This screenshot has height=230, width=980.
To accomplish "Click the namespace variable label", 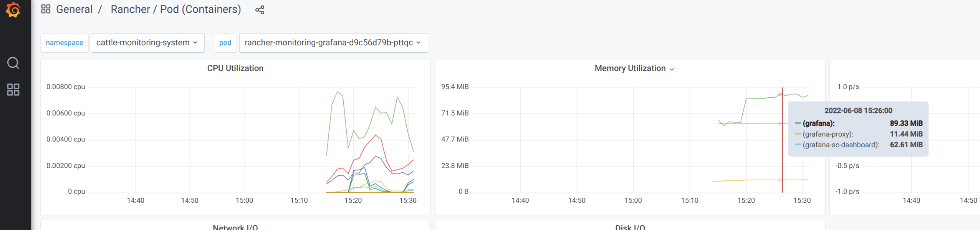I will click(x=65, y=43).
